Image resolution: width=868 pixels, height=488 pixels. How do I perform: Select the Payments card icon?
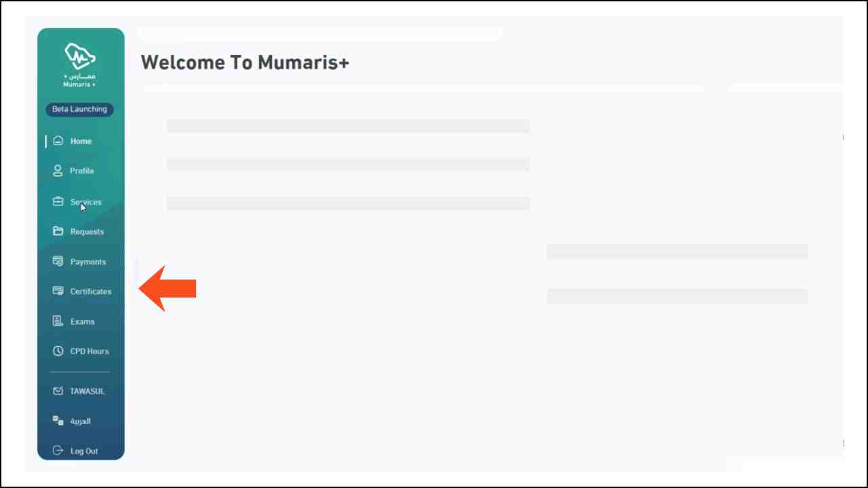[x=58, y=262]
